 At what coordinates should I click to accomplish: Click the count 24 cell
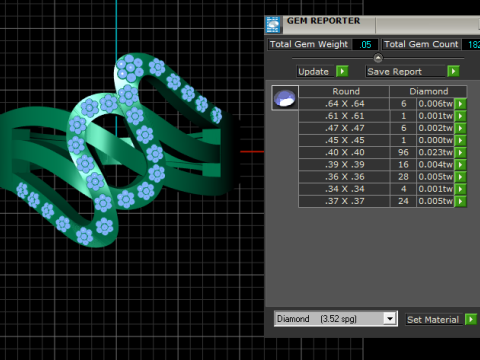[x=403, y=201]
